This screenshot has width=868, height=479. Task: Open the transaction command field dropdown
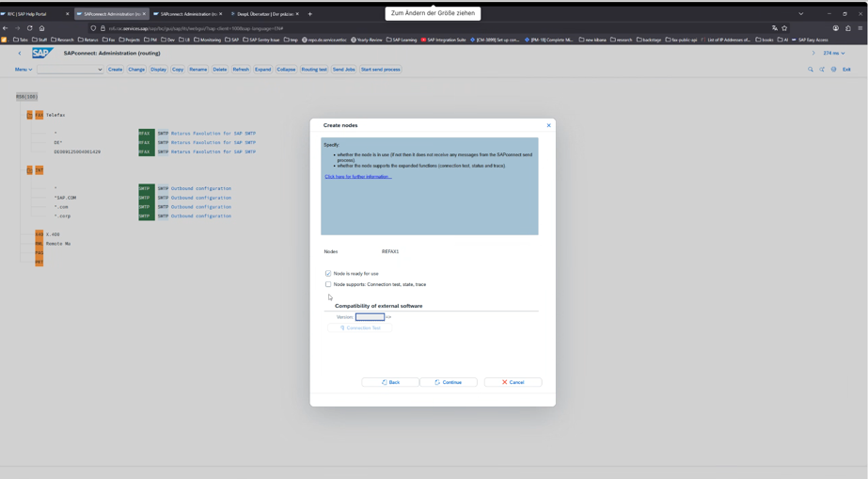pos(100,70)
